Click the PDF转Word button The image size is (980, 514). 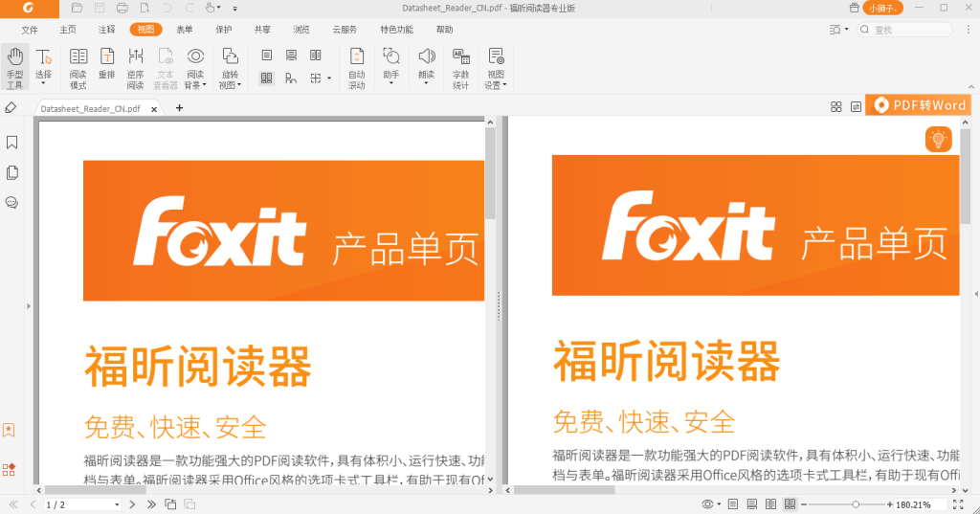click(918, 105)
